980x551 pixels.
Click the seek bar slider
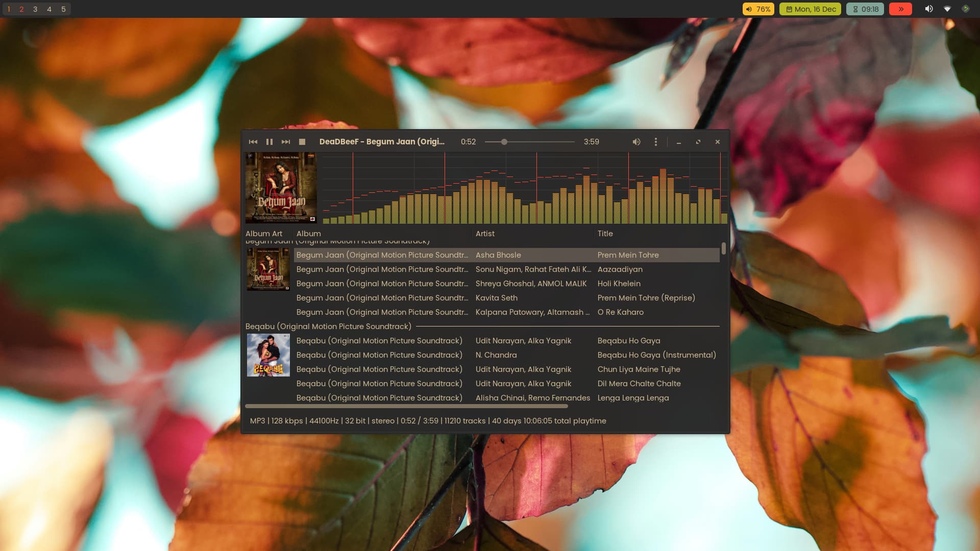coord(504,142)
